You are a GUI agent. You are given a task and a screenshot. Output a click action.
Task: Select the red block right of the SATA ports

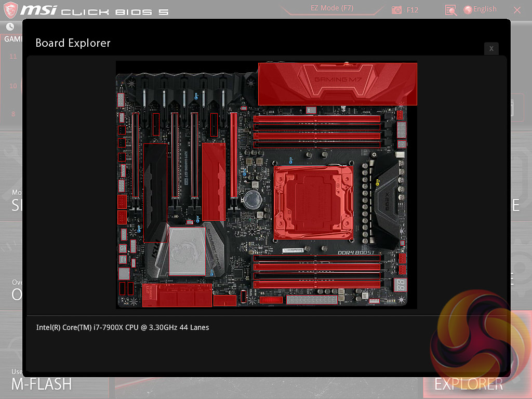pyautogui.click(x=225, y=301)
